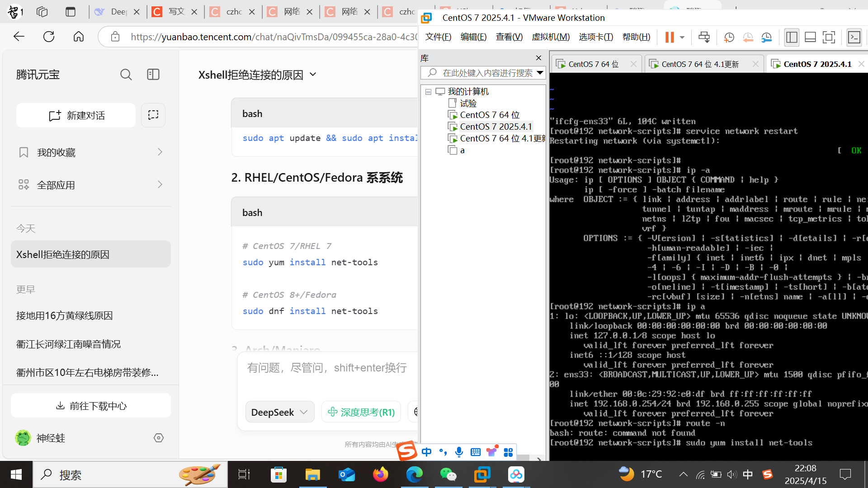Enter VMware full screen mode icon

829,37
